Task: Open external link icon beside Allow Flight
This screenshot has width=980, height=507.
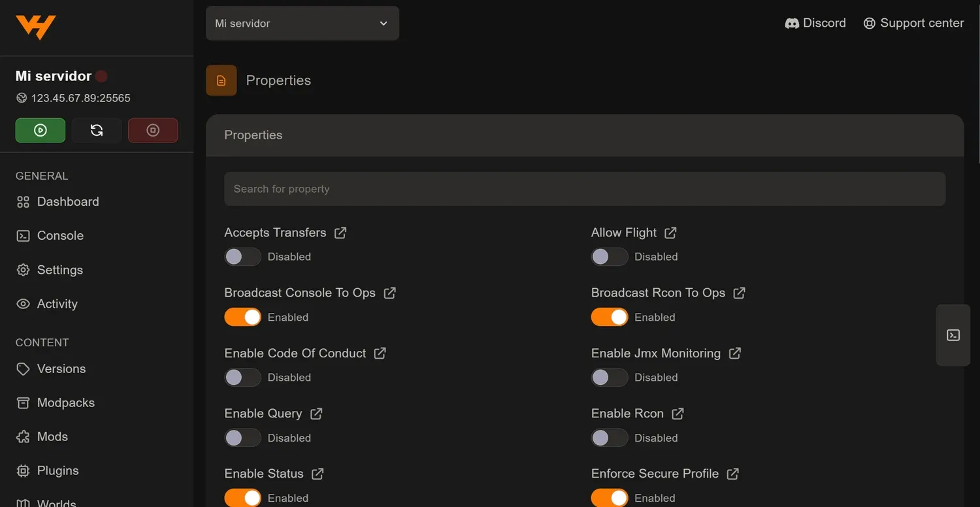Action: pos(670,233)
